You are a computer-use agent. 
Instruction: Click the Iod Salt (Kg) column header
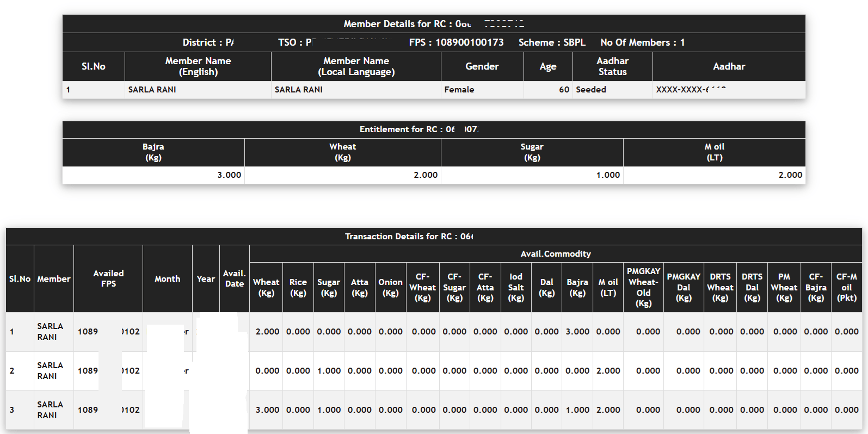coord(516,288)
